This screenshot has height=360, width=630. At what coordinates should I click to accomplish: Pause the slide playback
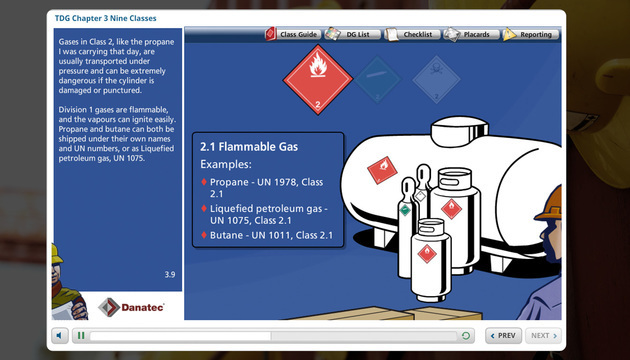click(x=81, y=335)
